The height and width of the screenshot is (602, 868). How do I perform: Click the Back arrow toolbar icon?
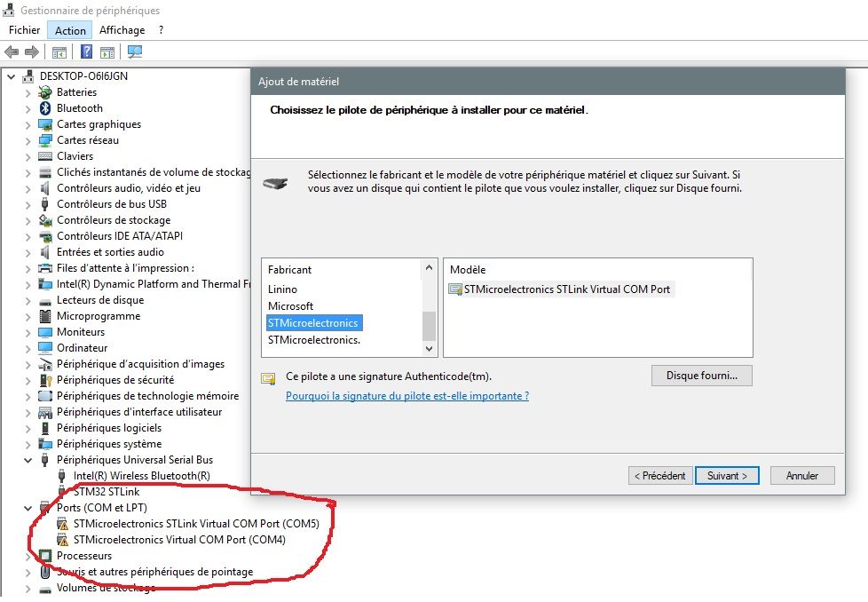11,52
